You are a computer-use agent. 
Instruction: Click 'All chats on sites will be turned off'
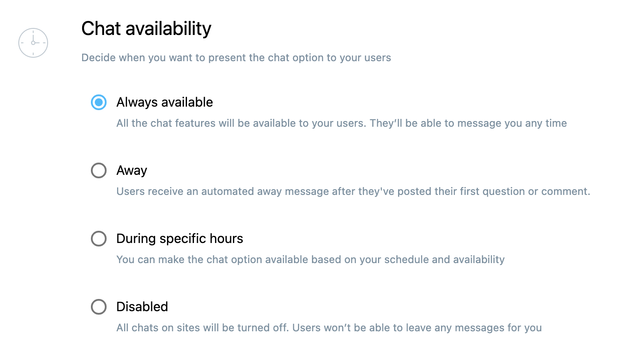click(203, 328)
